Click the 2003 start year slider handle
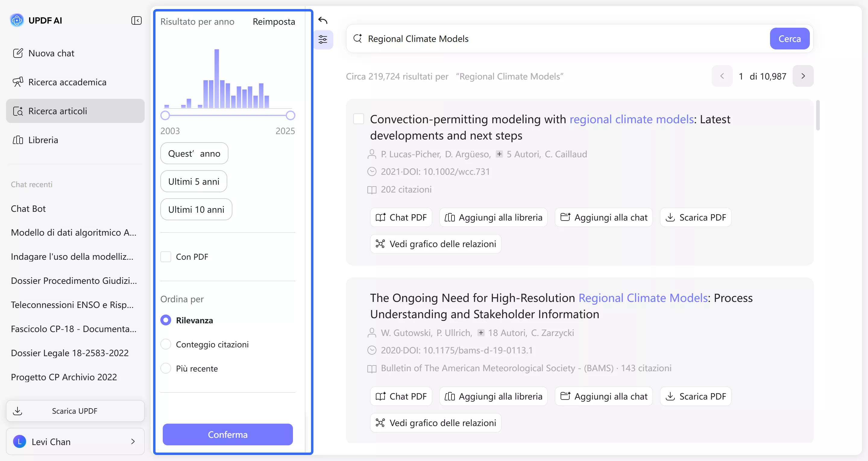 click(165, 116)
